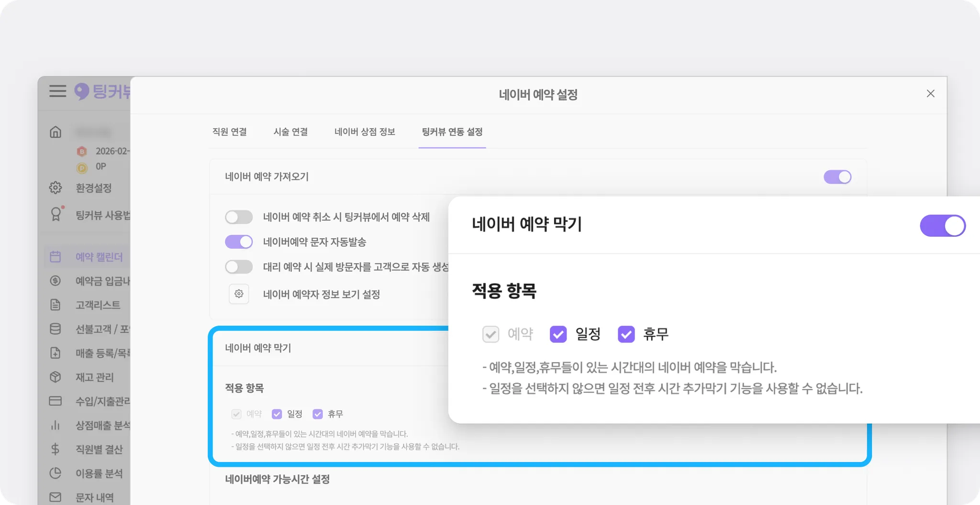Uncheck 일정 checkbox in the small blue-outlined section
The image size is (980, 505).
(x=277, y=414)
